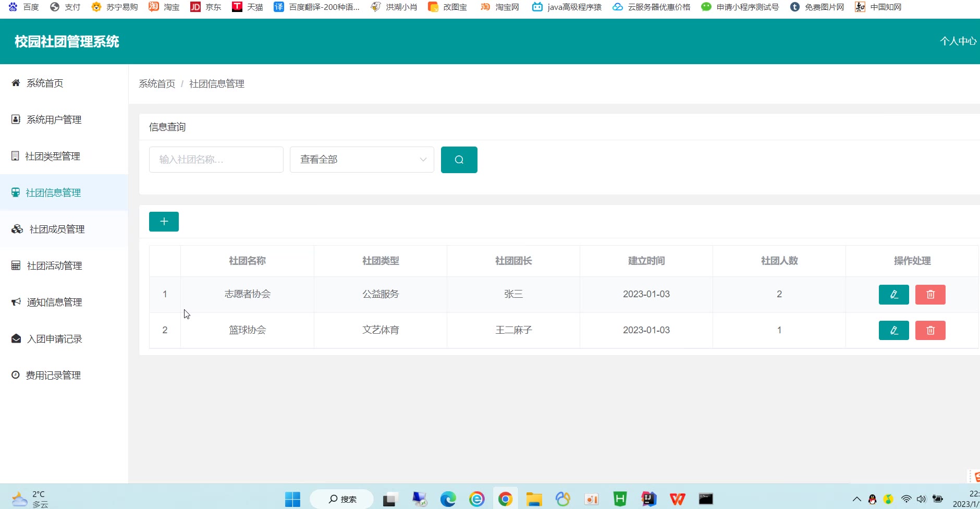Image resolution: width=980 pixels, height=509 pixels.
Task: Open 社团活动管理 in the sidebar
Action: [54, 266]
